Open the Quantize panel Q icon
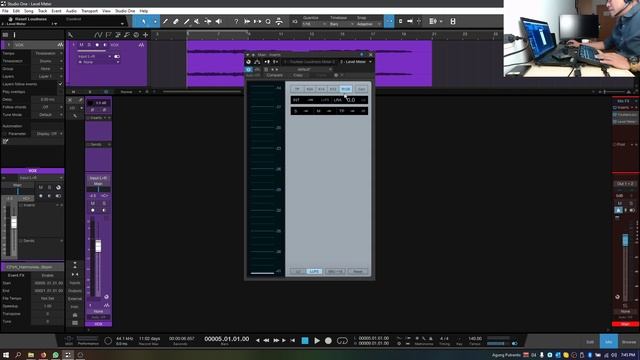 coord(268,21)
